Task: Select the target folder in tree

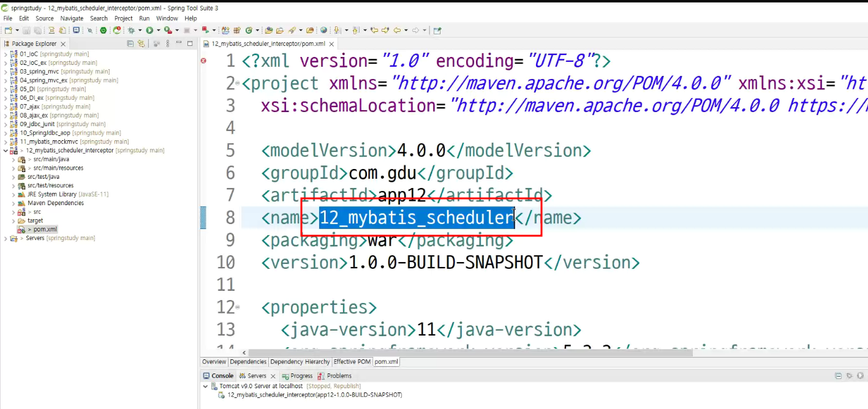Action: tap(35, 220)
